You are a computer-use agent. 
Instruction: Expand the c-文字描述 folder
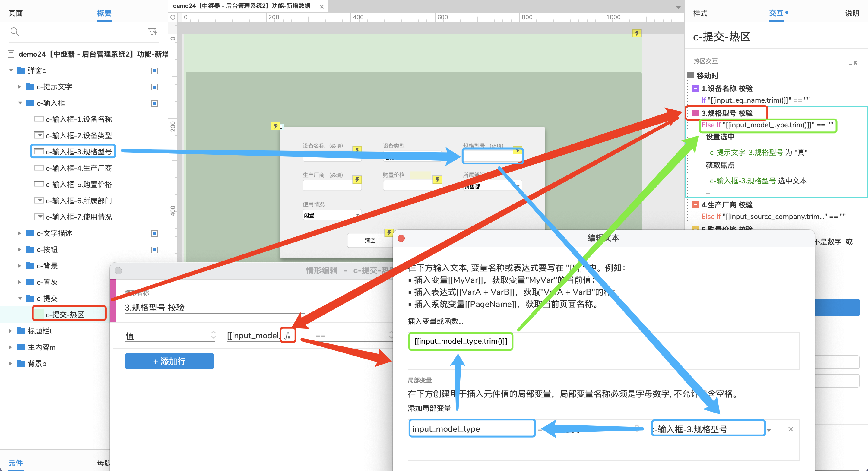[20, 233]
